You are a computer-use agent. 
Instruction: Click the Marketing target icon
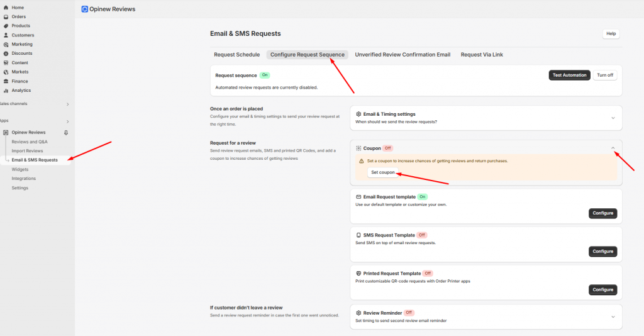click(x=6, y=45)
